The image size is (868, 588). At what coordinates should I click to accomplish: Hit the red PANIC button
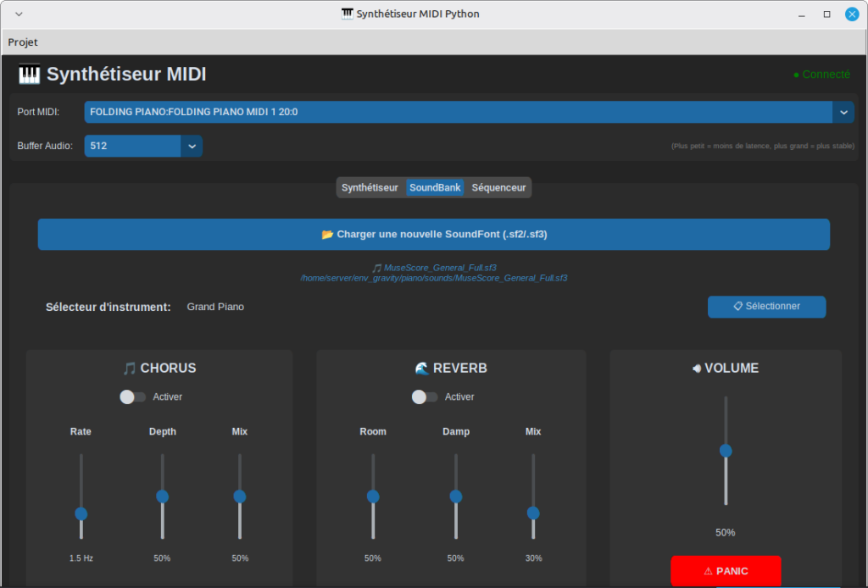[x=725, y=570]
